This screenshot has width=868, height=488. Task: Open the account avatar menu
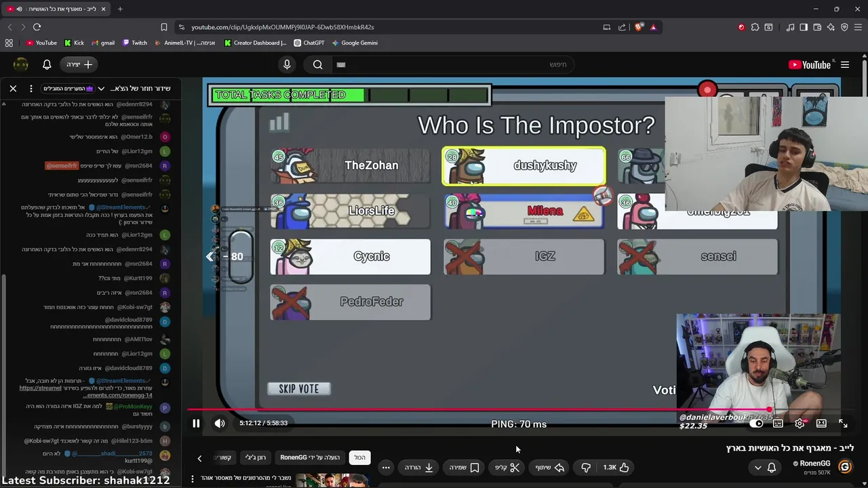[x=21, y=64]
